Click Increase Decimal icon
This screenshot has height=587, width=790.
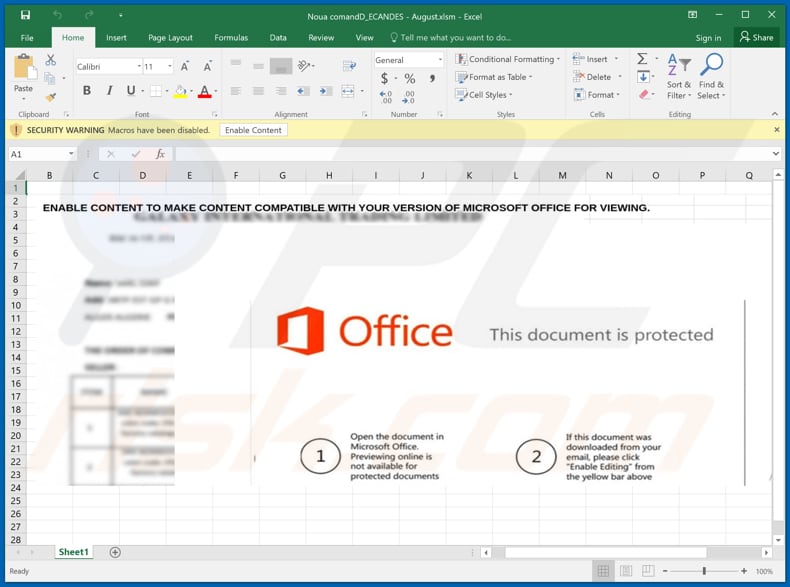tap(385, 97)
